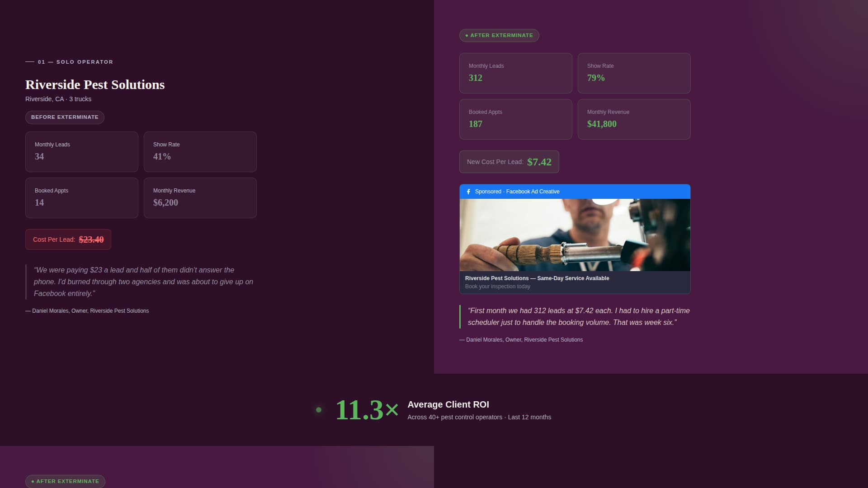The height and width of the screenshot is (488, 868).
Task: Click Daniel Morales attribution under the before quote
Action: [87, 311]
